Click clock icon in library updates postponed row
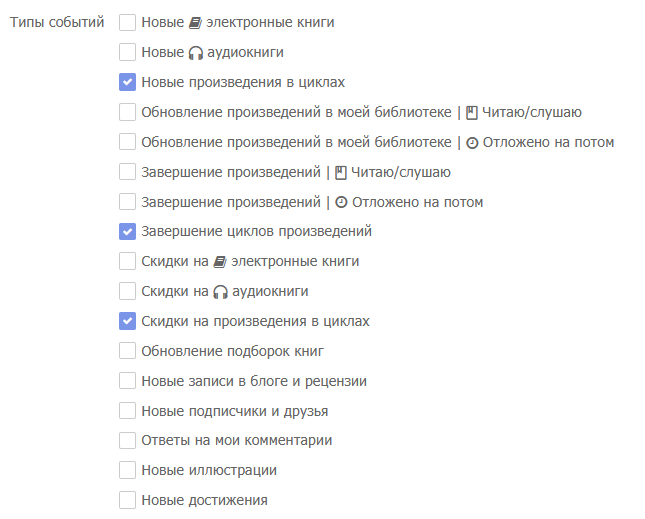Viewport: 645px width, 519px height. pos(472,142)
